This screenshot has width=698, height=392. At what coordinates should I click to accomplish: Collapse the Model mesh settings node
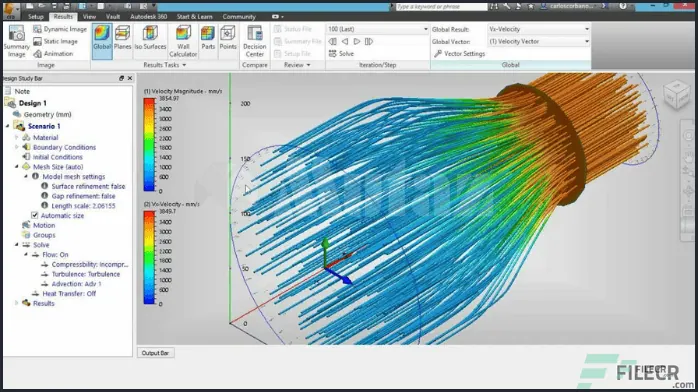[26, 177]
